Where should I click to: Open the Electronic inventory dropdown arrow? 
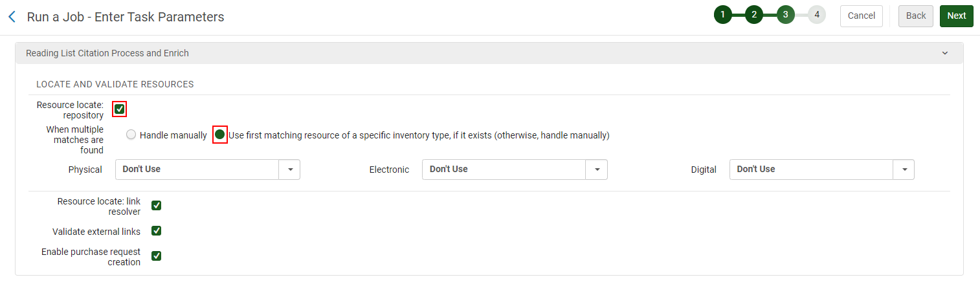coord(597,170)
